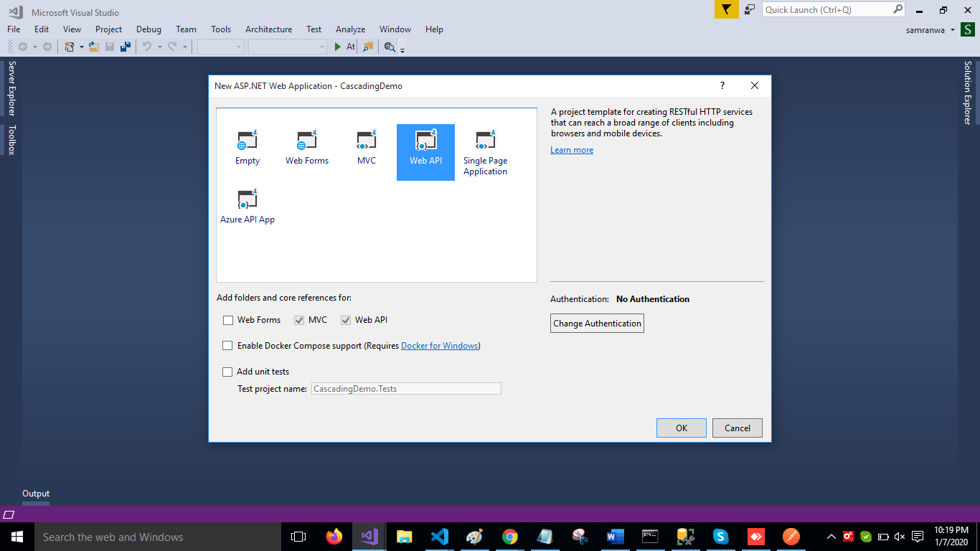This screenshot has width=980, height=551.
Task: Open the solution platforms dropdown in toolbar
Action: (287, 47)
